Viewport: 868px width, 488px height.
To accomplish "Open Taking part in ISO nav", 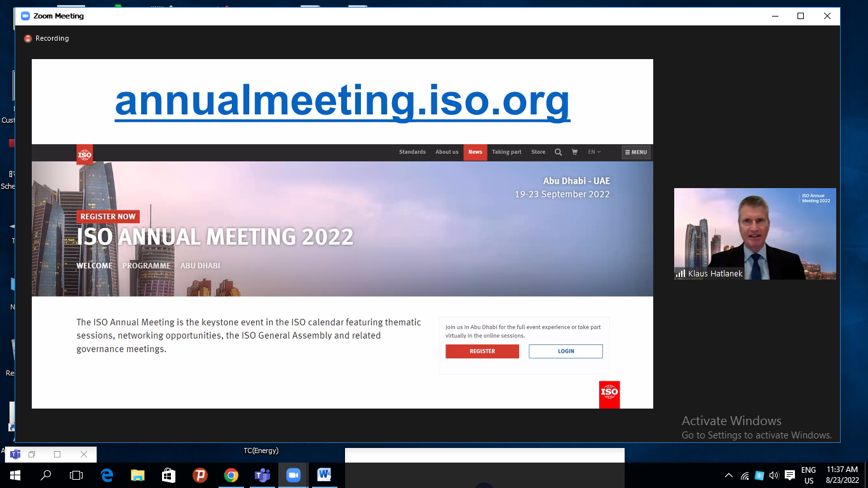I will (x=506, y=152).
